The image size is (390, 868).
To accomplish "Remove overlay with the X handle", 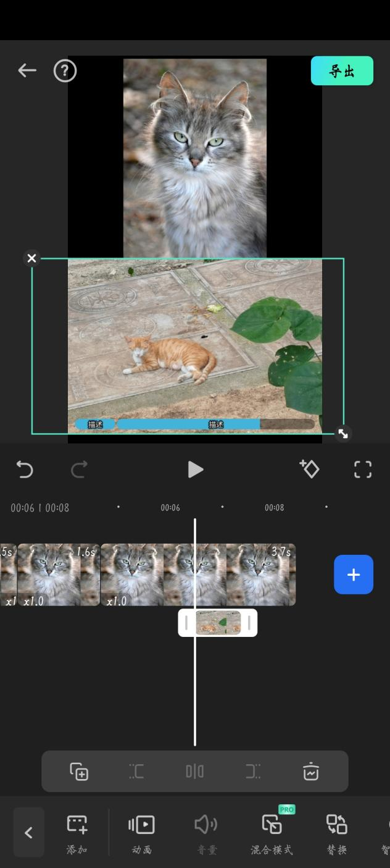I will point(32,258).
